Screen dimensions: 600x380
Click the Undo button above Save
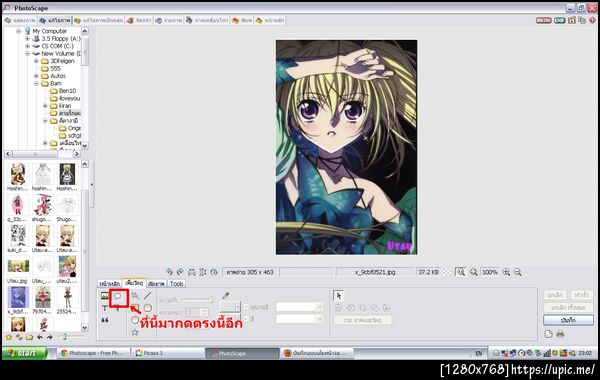click(554, 295)
